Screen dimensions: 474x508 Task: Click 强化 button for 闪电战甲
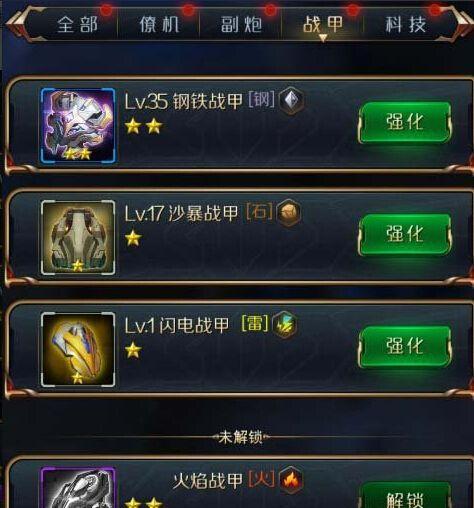tap(405, 347)
